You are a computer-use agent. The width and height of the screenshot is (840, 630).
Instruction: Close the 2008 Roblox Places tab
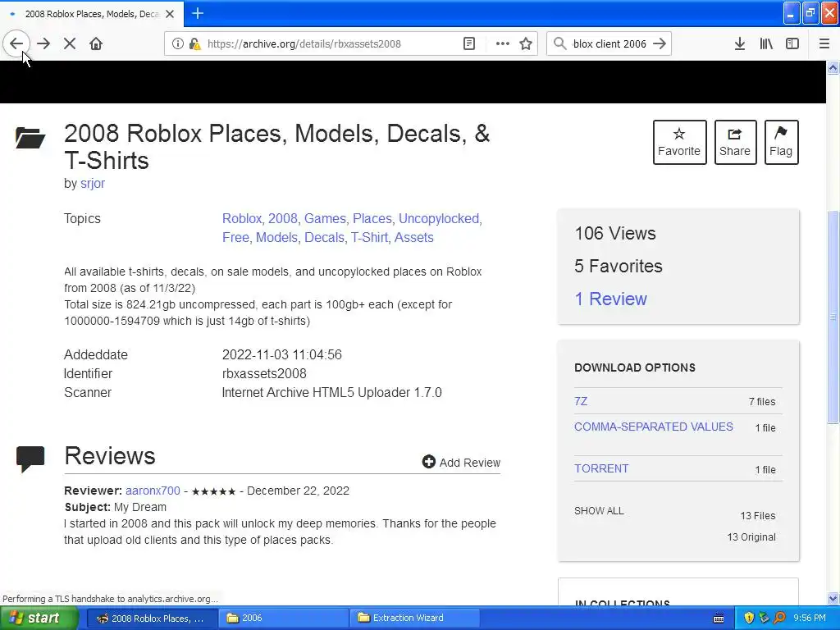170,14
